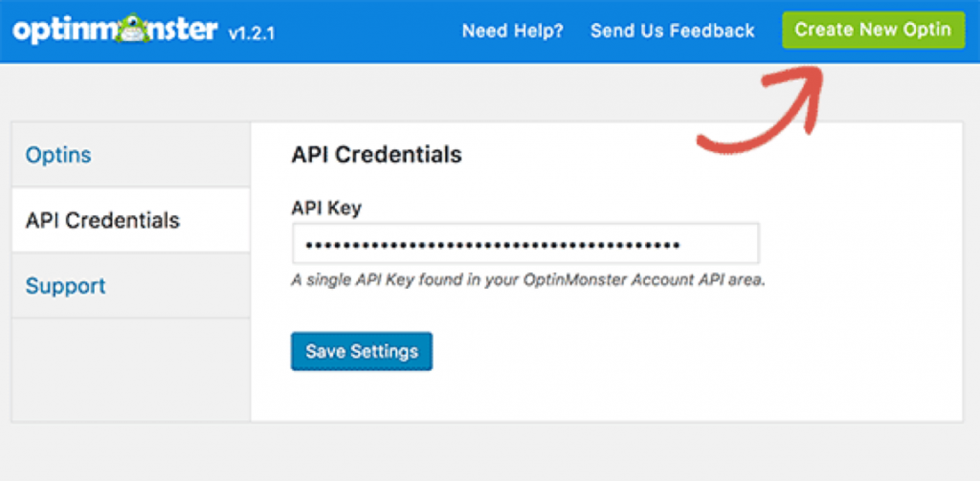Click the italic API Key help text

(x=528, y=280)
